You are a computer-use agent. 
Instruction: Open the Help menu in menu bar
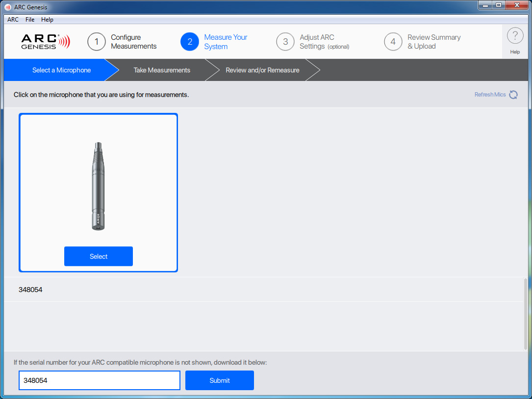pyautogui.click(x=47, y=19)
